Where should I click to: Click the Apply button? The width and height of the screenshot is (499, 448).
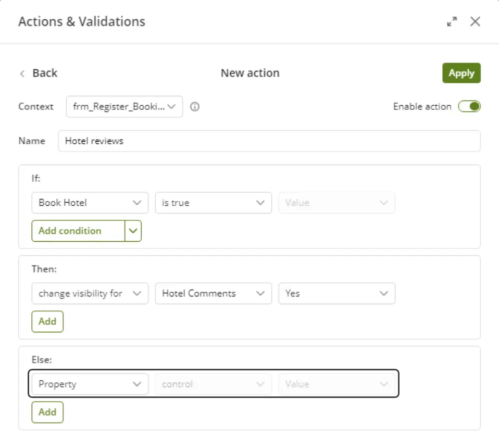(461, 73)
